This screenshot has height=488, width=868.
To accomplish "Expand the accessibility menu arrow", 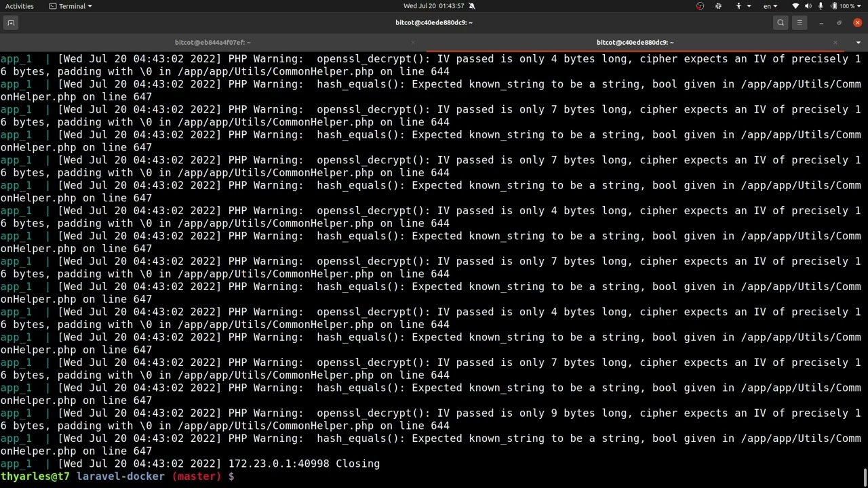I will [749, 6].
